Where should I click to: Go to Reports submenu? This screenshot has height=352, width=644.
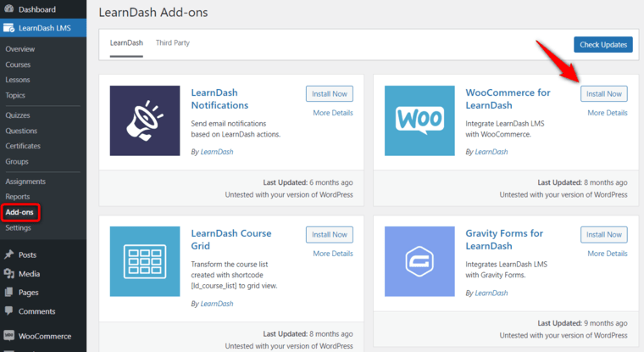point(18,197)
